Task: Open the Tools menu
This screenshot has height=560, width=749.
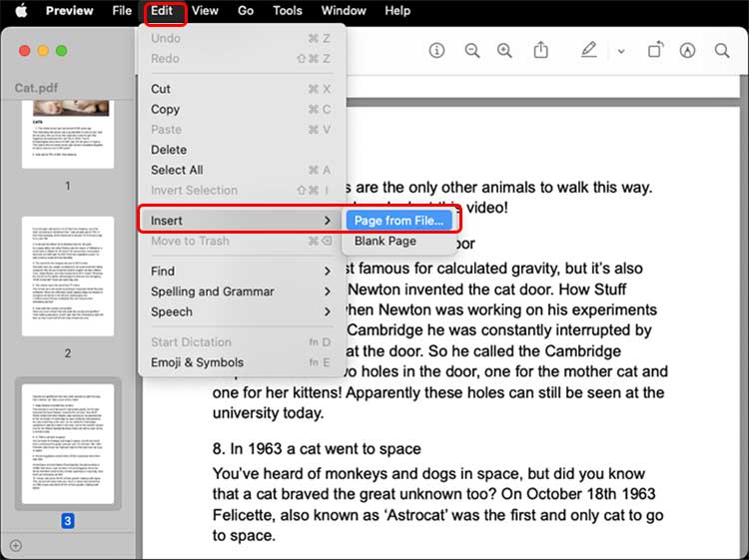Action: pyautogui.click(x=288, y=11)
